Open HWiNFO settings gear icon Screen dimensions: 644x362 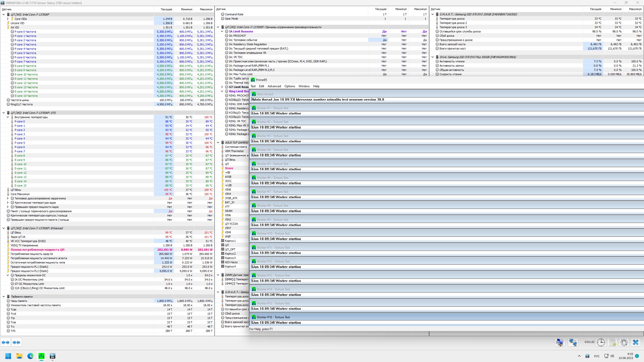coord(624,342)
